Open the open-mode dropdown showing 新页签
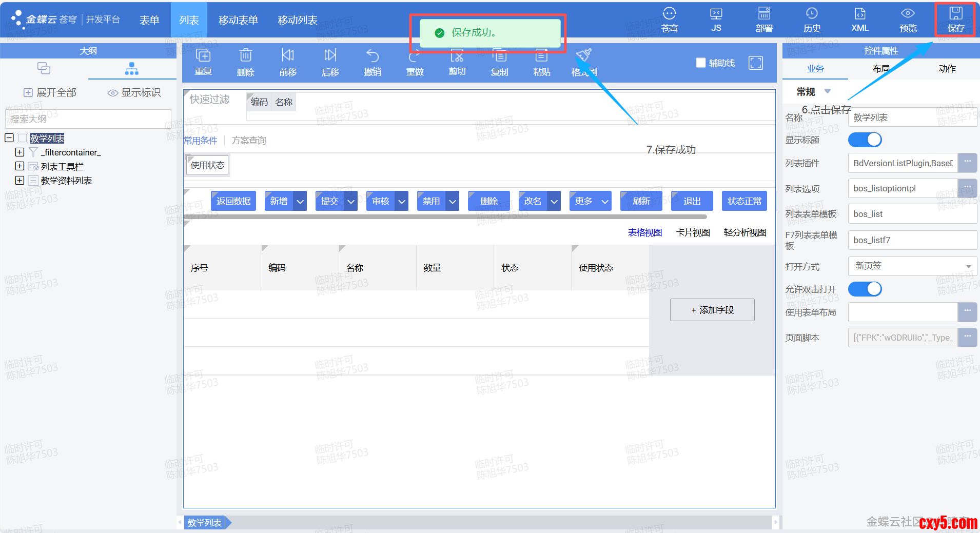The width and height of the screenshot is (980, 533). (912, 266)
